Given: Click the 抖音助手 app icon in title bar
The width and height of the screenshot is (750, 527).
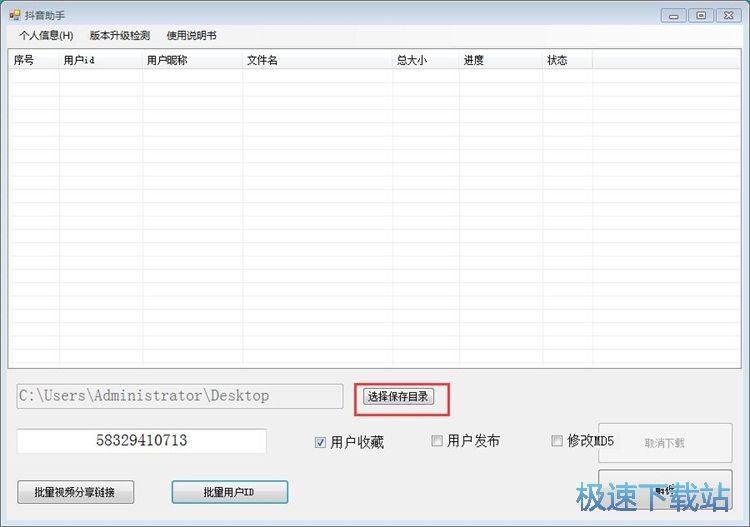Looking at the screenshot, I should (15, 14).
